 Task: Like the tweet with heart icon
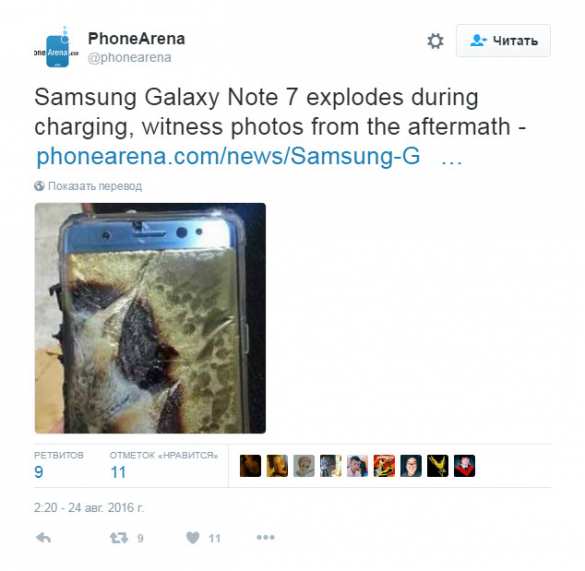[x=193, y=538]
